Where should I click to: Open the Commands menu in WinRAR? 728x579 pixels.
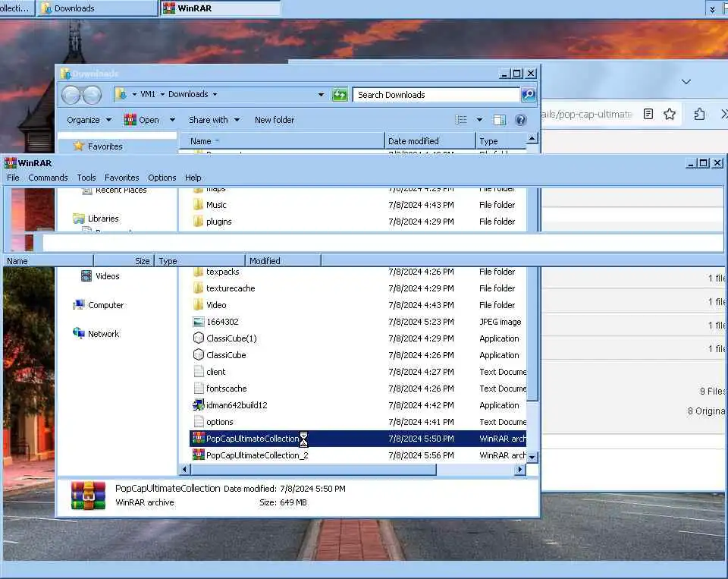click(48, 178)
